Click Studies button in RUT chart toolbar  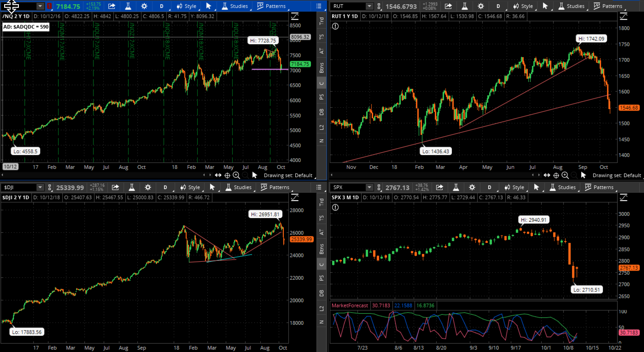571,6
